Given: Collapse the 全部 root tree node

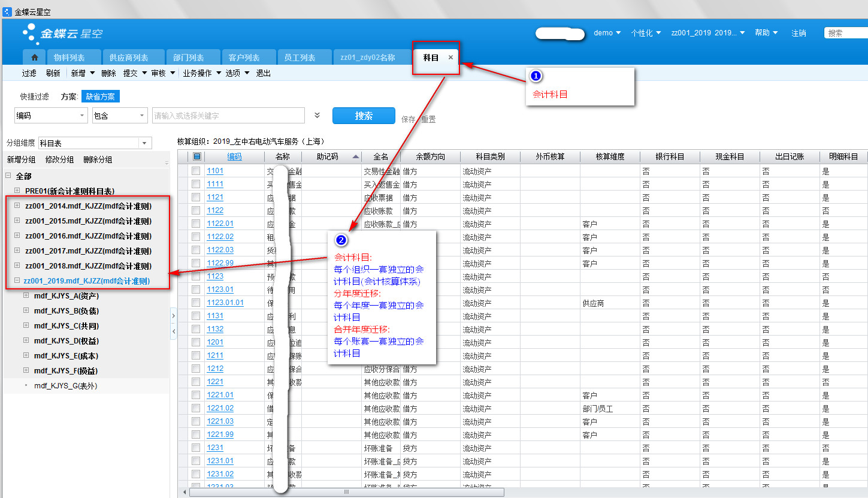Looking at the screenshot, I should [x=8, y=176].
